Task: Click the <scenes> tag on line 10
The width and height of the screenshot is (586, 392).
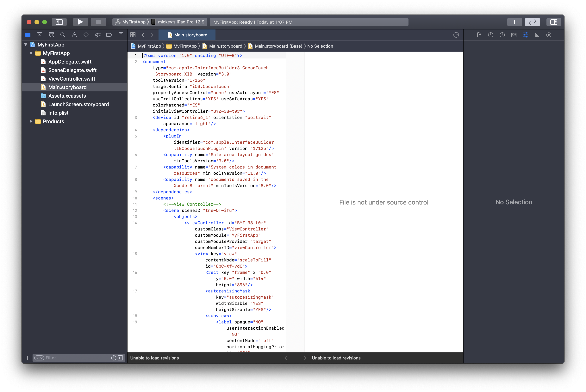Action: point(163,198)
